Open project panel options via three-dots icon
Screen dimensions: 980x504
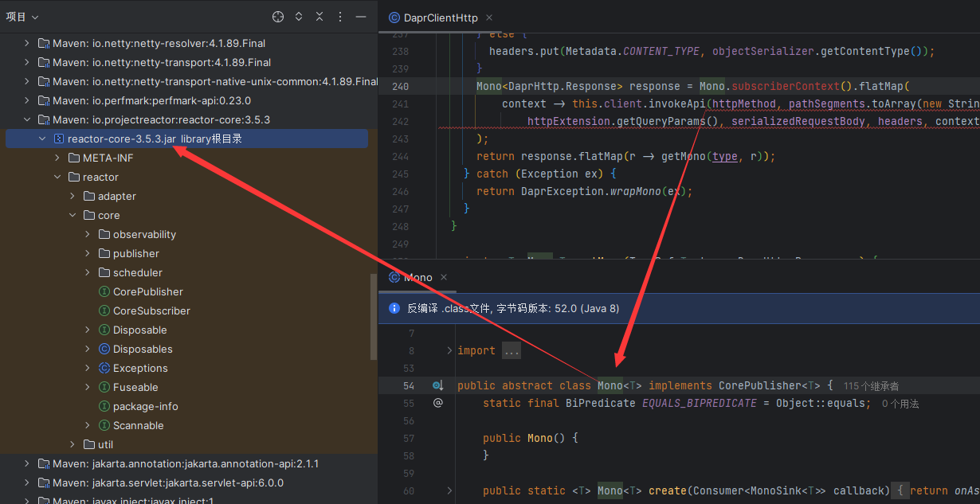pyautogui.click(x=339, y=16)
